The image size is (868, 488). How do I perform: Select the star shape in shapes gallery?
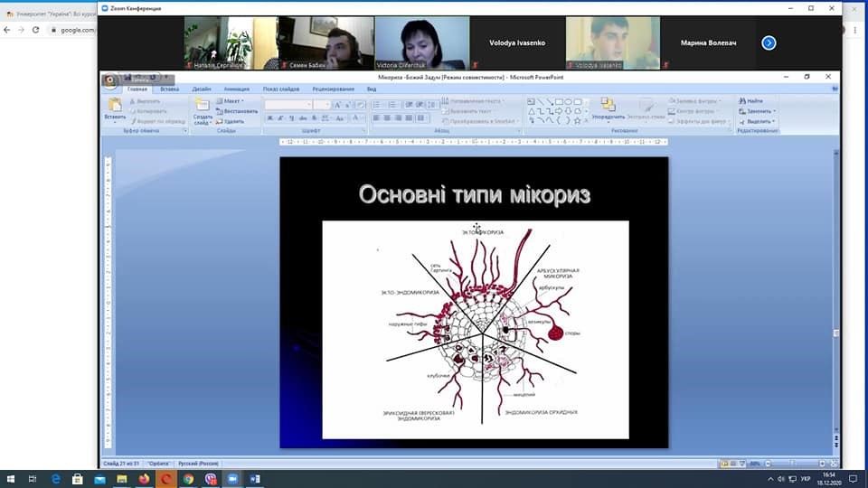(x=575, y=119)
